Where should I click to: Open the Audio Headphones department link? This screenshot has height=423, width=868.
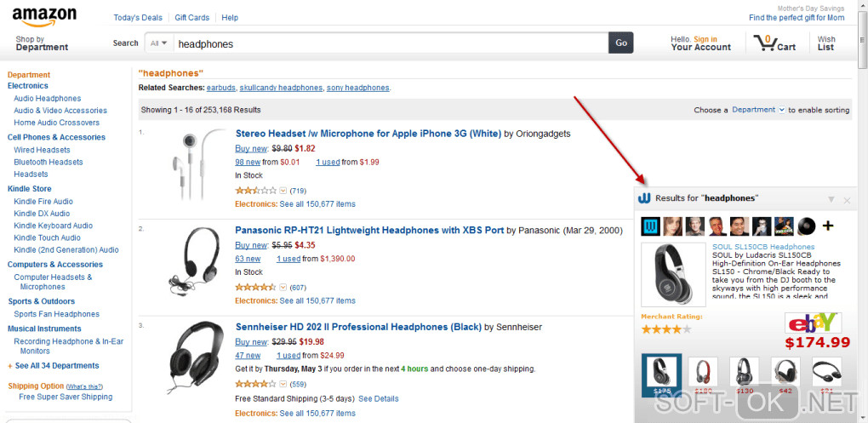(47, 99)
